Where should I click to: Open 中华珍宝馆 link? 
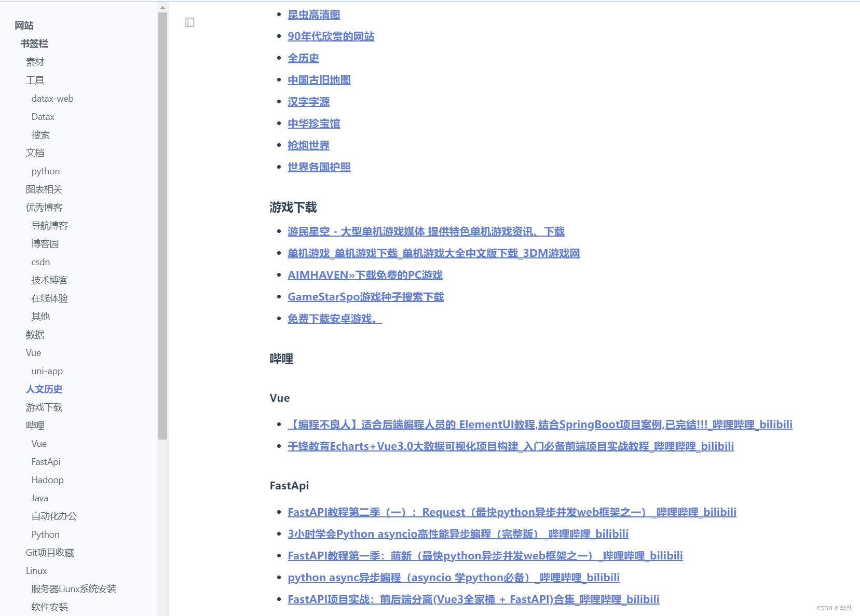tap(314, 124)
